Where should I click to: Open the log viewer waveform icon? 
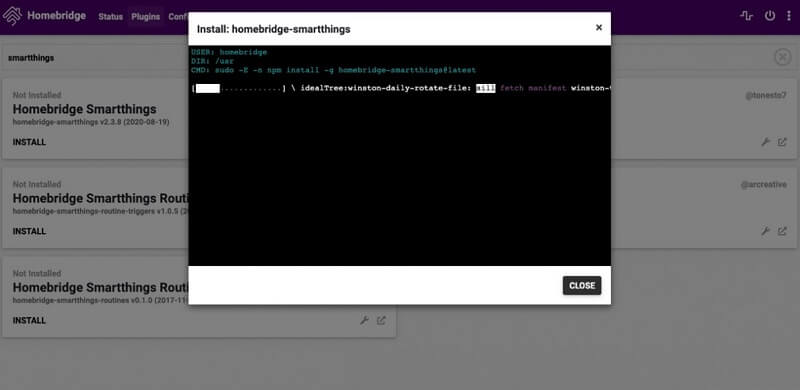point(746,16)
